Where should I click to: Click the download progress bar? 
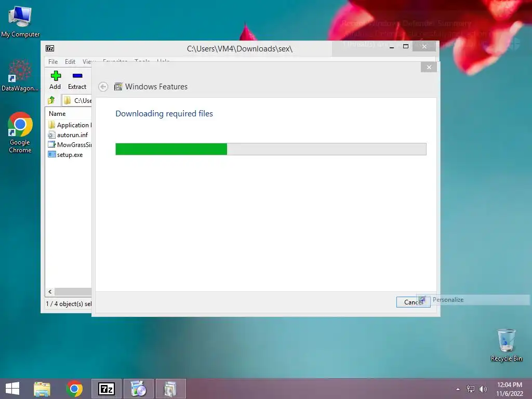[x=271, y=149]
